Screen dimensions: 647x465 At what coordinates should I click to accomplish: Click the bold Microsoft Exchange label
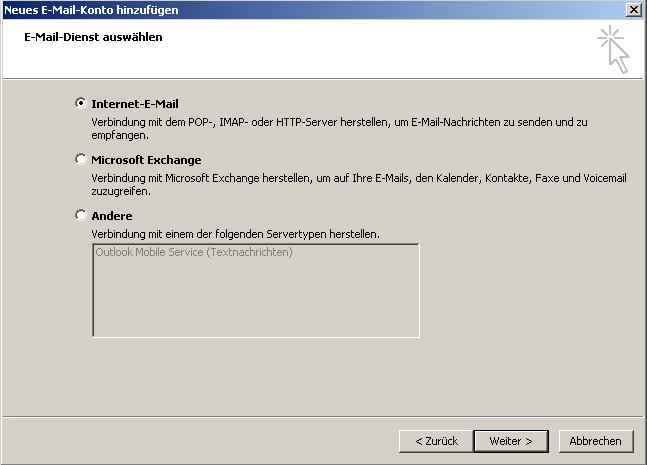point(146,160)
